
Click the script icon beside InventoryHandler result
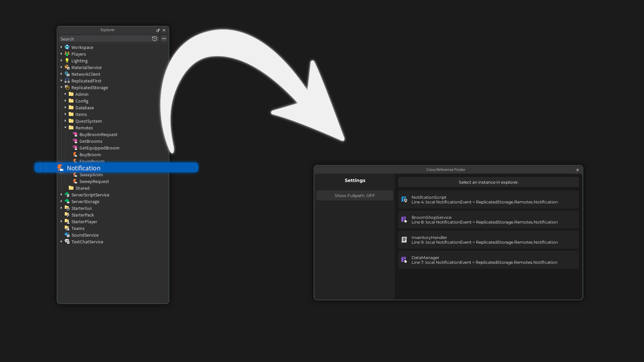(404, 239)
